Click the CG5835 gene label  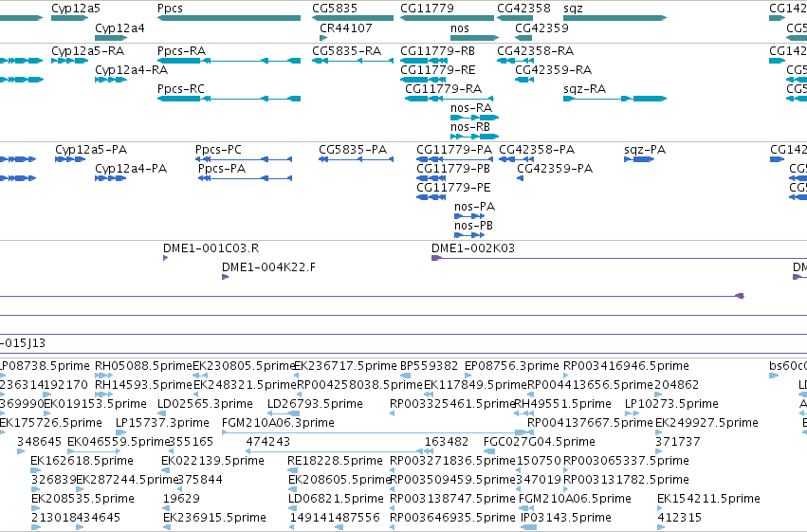tap(335, 9)
